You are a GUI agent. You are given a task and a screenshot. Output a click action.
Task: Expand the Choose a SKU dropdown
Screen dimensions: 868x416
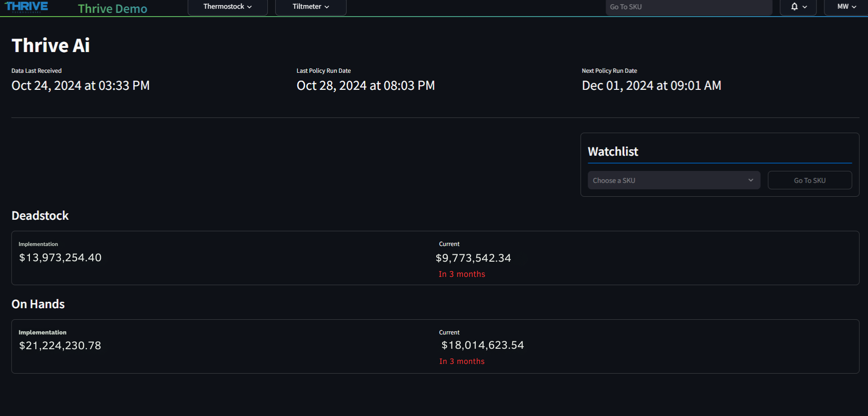674,181
